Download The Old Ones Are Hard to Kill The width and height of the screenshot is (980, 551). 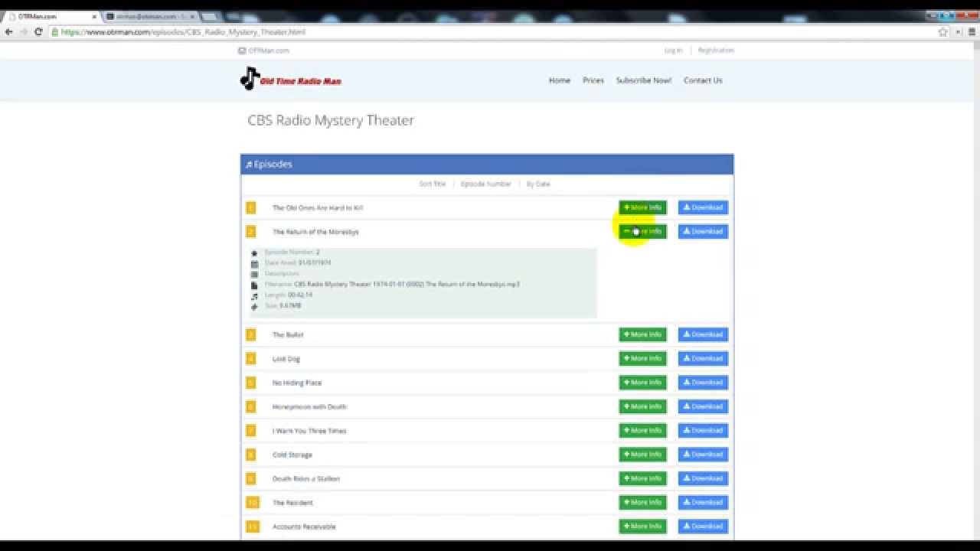click(703, 207)
